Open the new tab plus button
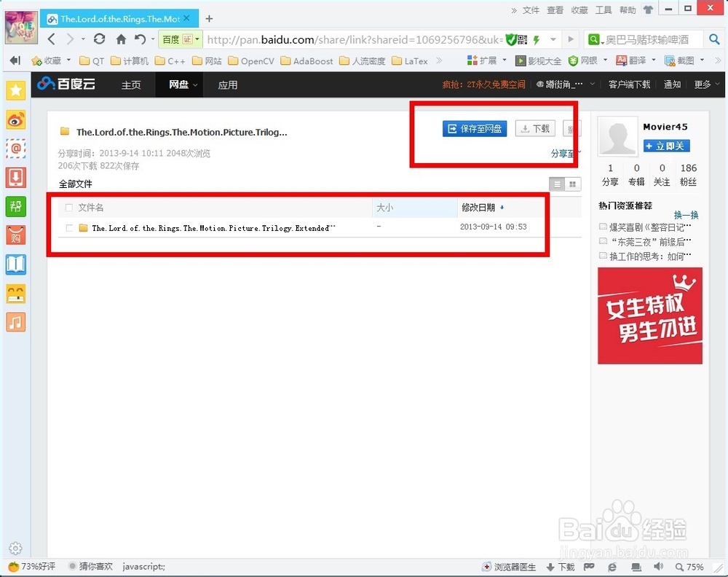 pyautogui.click(x=210, y=19)
